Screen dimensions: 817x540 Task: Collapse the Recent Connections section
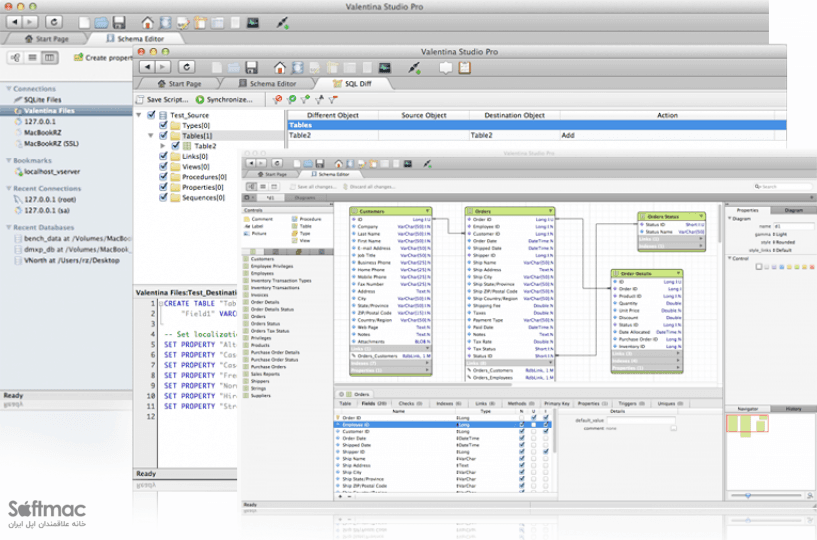click(x=8, y=188)
